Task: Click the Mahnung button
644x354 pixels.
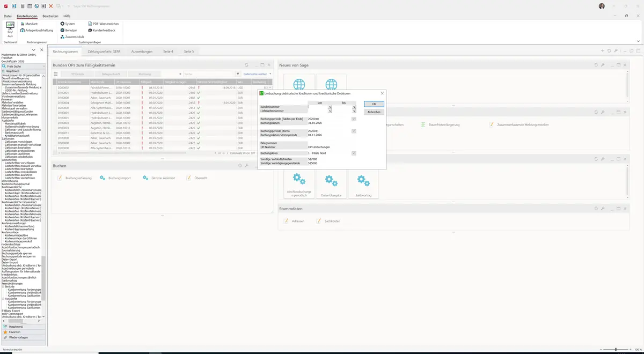Action: pos(144,74)
